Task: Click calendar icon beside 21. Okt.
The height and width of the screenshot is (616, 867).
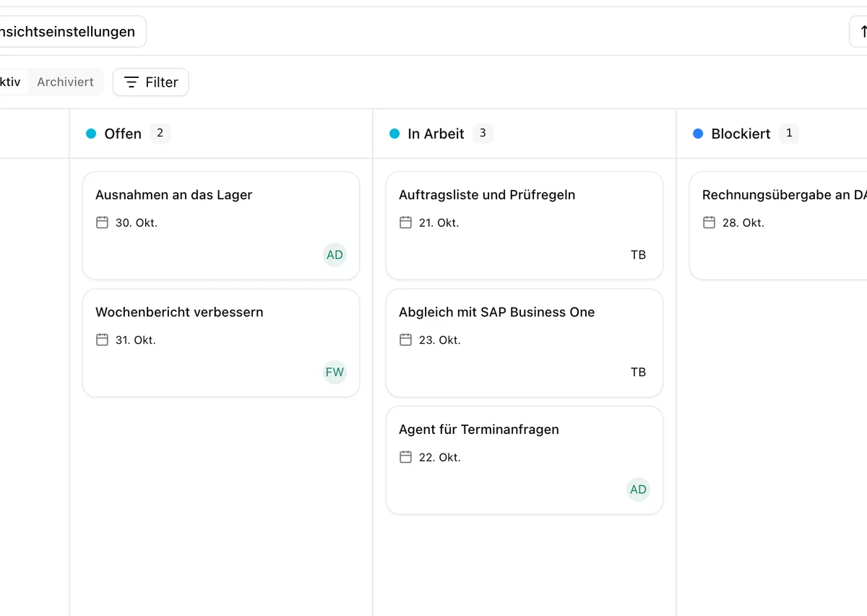Action: [x=406, y=222]
